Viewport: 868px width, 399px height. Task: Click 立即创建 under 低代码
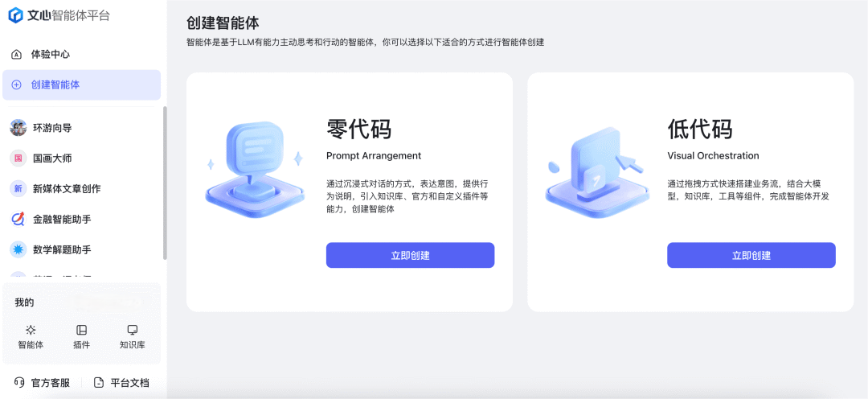coord(751,256)
